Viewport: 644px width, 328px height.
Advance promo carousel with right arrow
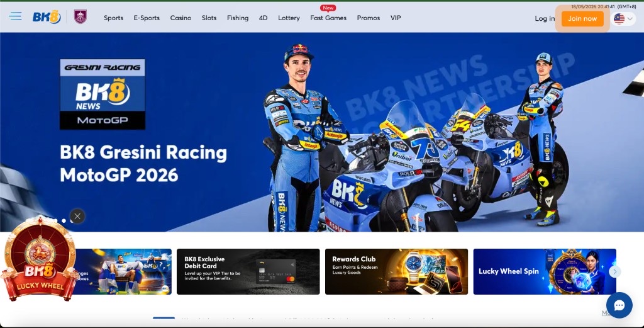(x=615, y=271)
